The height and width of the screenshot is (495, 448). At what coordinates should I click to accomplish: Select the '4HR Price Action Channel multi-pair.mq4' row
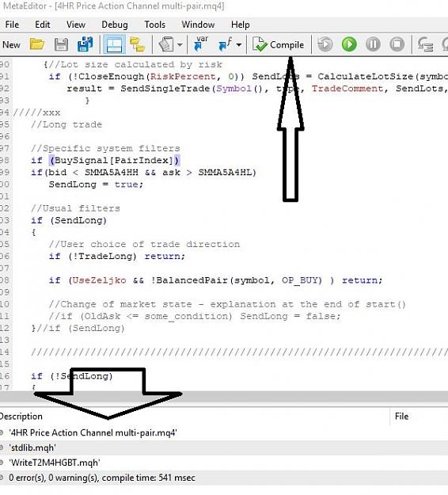point(224,432)
